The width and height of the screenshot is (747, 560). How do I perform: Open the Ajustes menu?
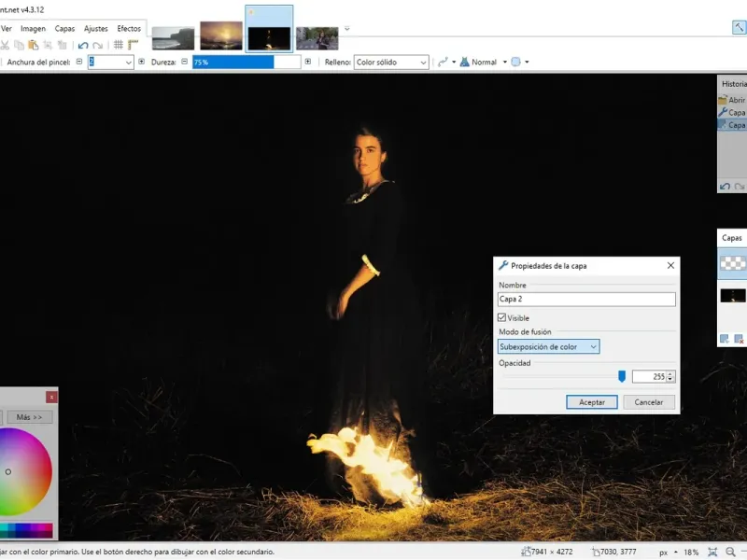(96, 29)
